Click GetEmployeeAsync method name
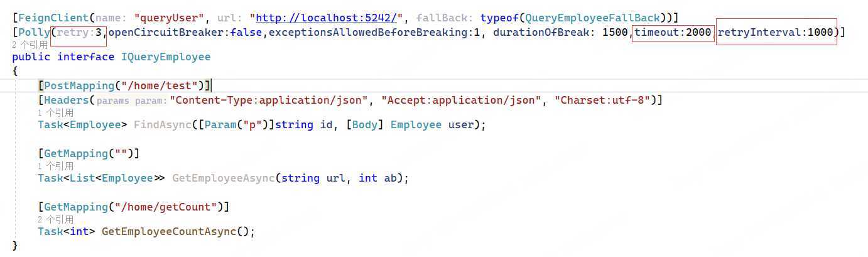 (x=223, y=178)
